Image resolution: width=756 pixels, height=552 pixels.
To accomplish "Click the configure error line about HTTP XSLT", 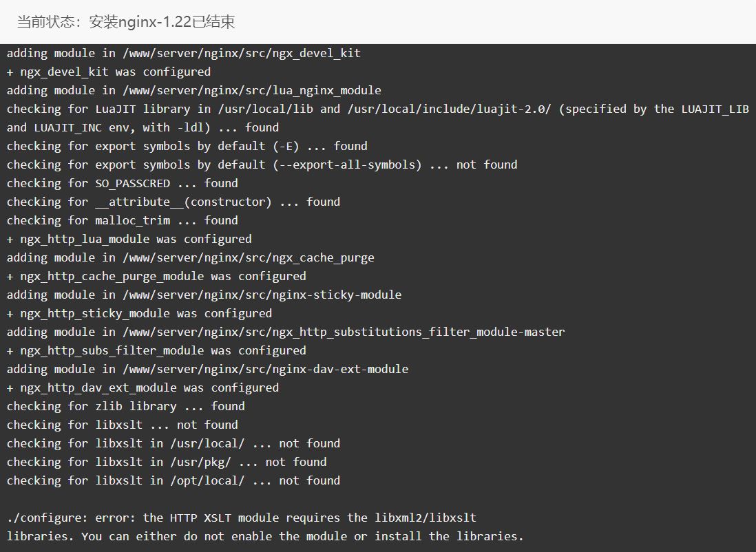I will pos(242,518).
